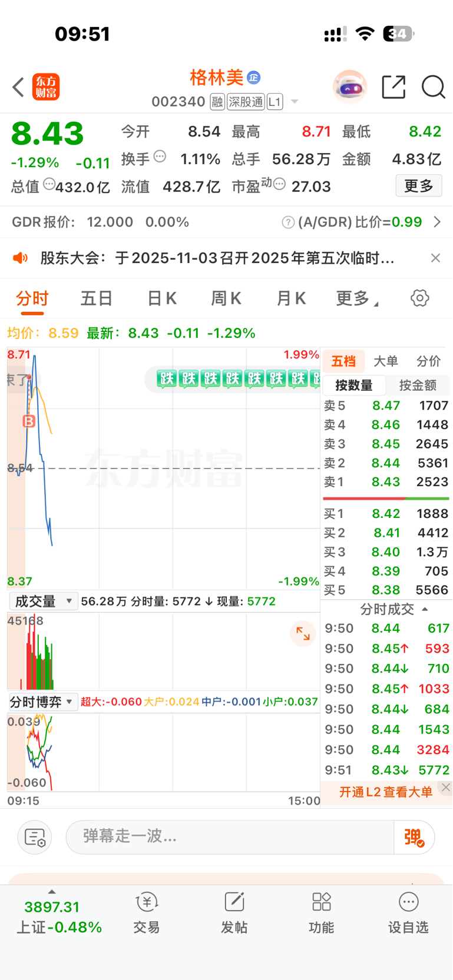
Task: Select the 五档 order book tab
Action: coord(343,361)
